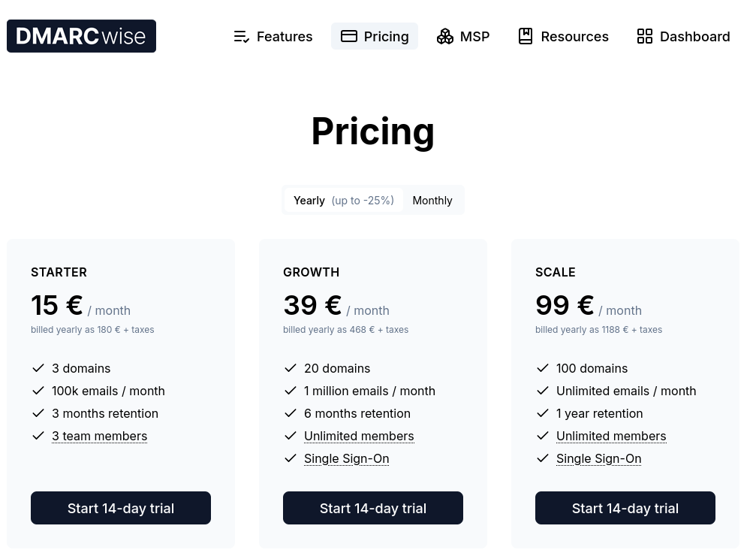The width and height of the screenshot is (756, 553).
Task: Start 14-day trial for Scale plan
Action: 625,508
